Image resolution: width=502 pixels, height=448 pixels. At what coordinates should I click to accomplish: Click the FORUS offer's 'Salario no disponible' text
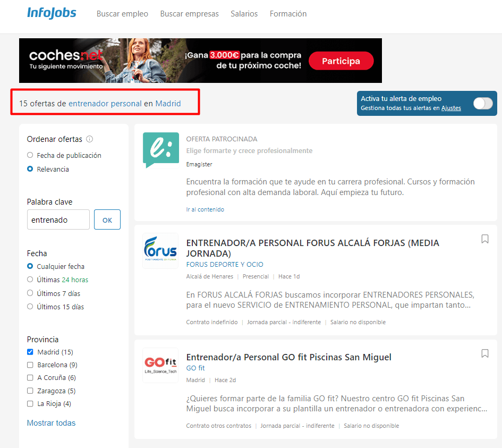(358, 322)
